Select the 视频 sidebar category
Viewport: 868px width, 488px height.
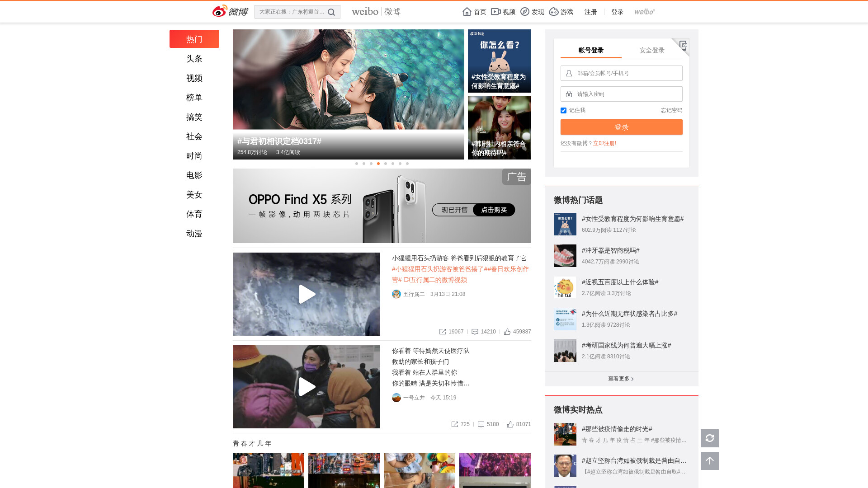[194, 78]
